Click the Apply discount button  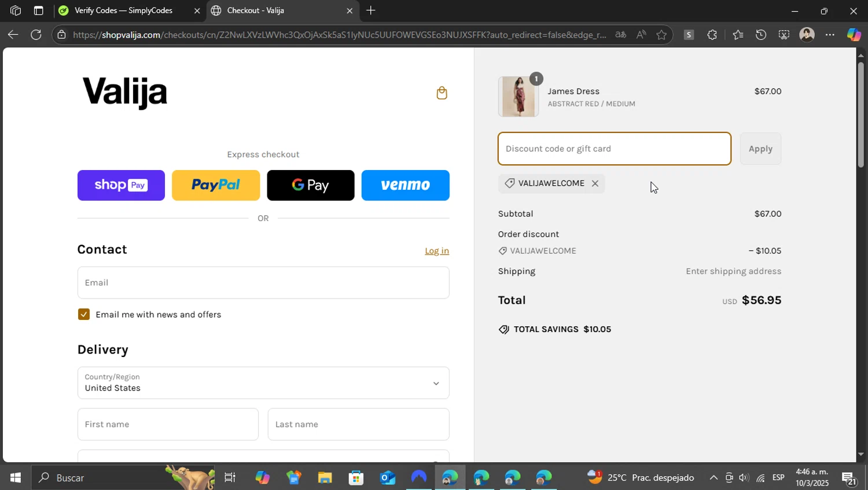click(x=760, y=149)
